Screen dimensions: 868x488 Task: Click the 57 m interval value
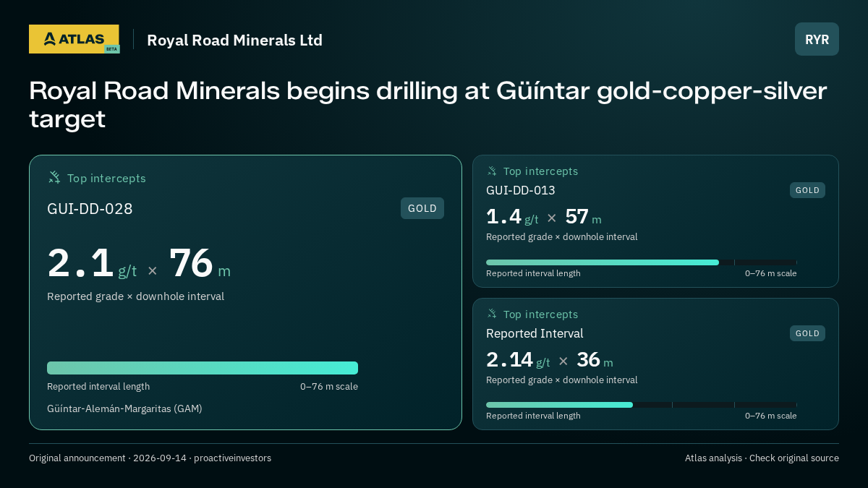pyautogui.click(x=583, y=217)
